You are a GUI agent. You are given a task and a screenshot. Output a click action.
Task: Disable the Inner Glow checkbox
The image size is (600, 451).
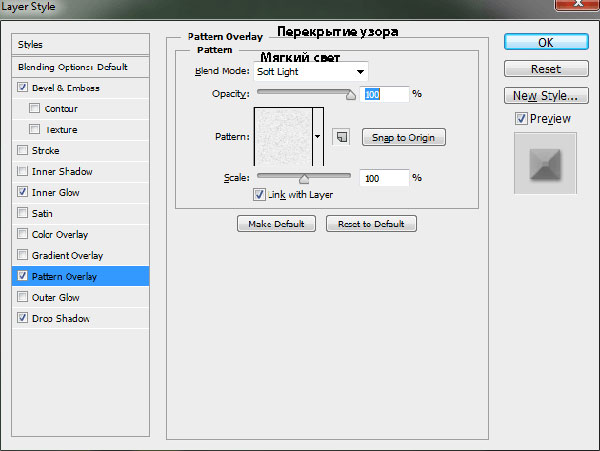pos(23,192)
